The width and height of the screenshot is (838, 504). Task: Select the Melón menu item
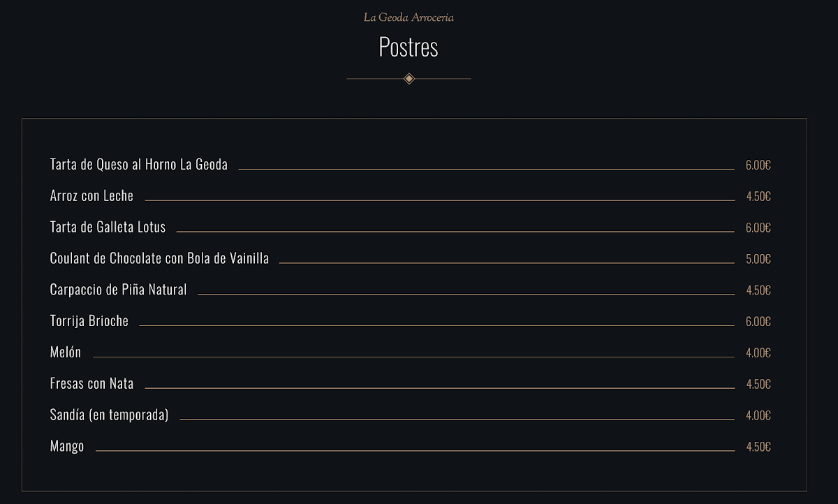(66, 353)
